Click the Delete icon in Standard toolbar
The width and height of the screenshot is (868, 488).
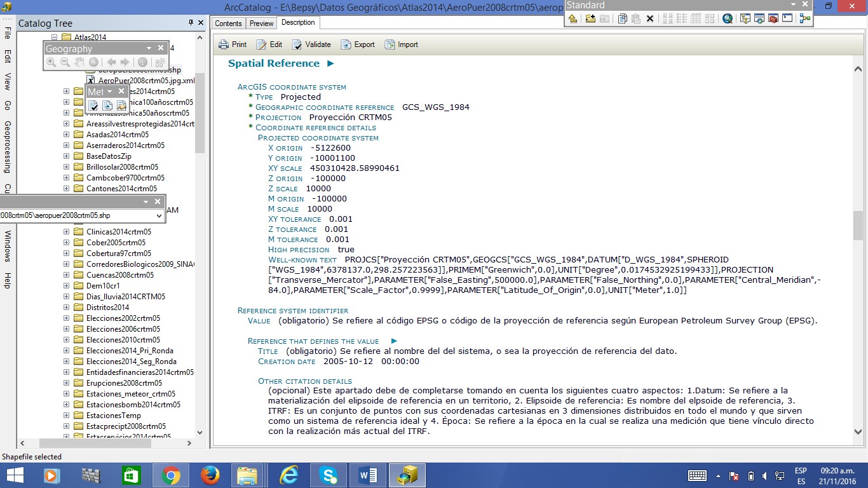click(x=650, y=18)
